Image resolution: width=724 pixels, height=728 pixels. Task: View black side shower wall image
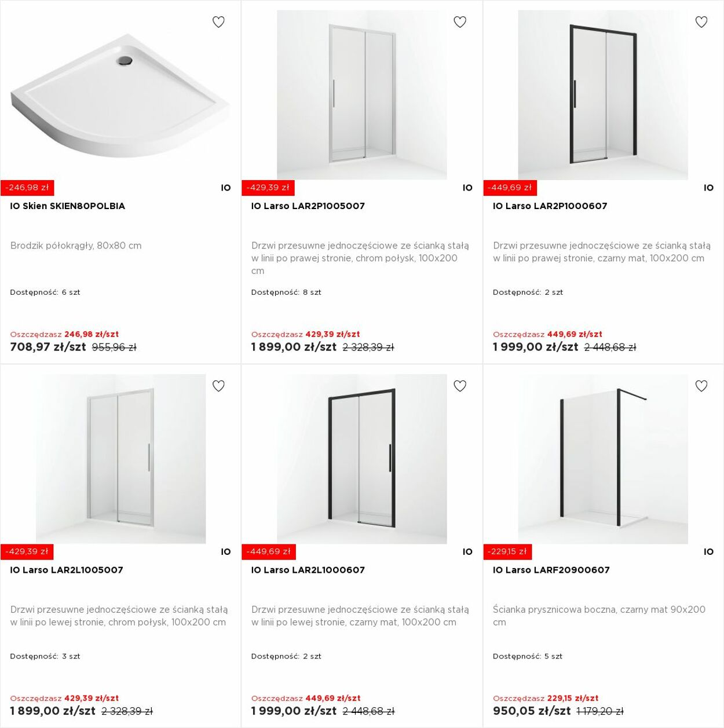[x=603, y=459]
